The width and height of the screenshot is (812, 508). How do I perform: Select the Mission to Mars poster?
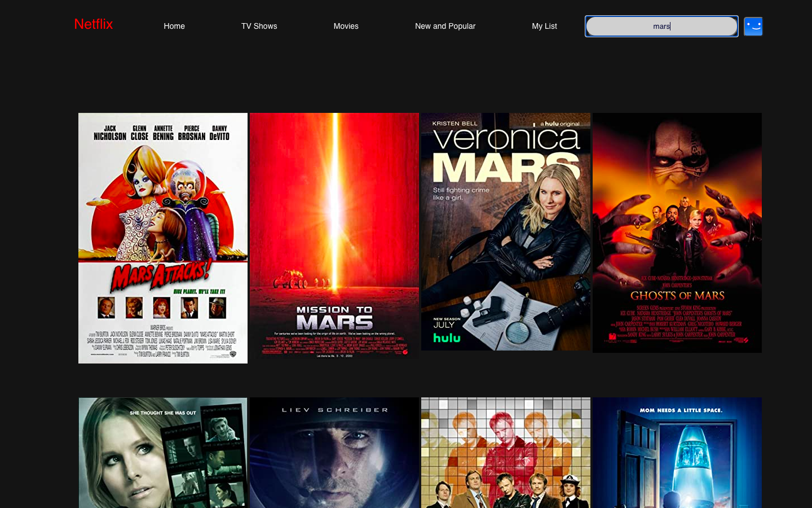pyautogui.click(x=334, y=235)
